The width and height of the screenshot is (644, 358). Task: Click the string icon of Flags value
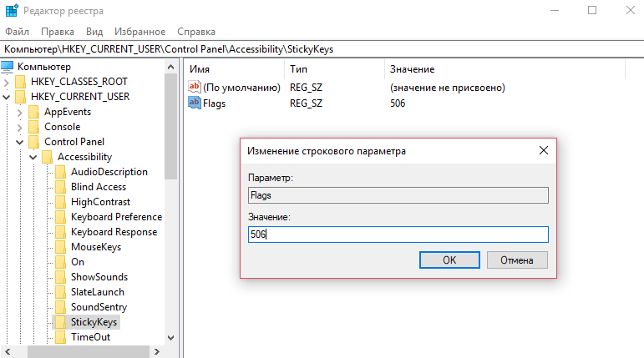point(195,103)
